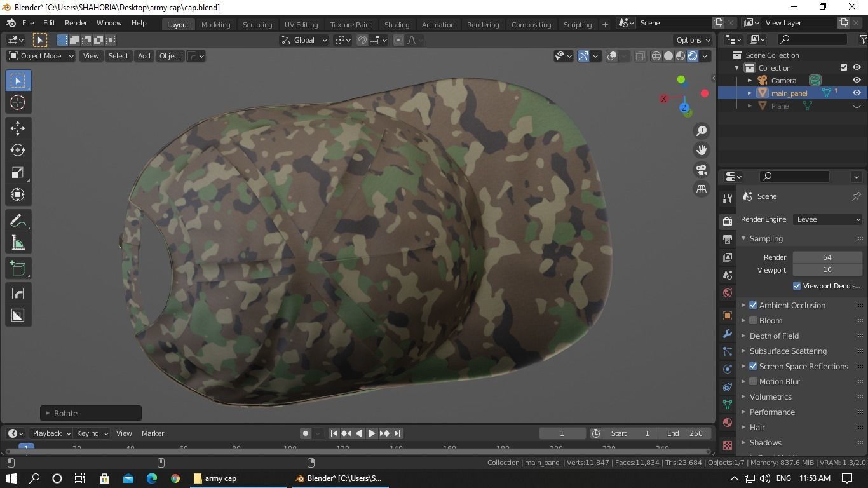Choose the Annotate tool

coord(18,220)
